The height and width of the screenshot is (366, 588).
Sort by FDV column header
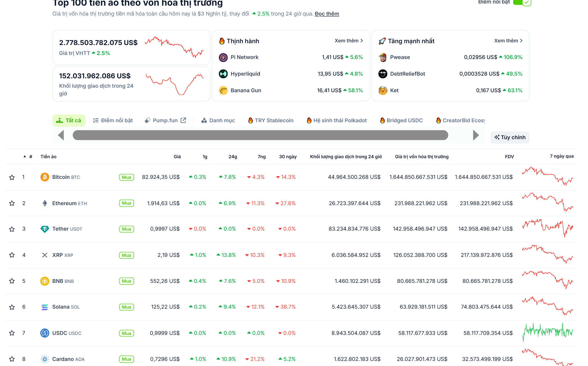[509, 157]
